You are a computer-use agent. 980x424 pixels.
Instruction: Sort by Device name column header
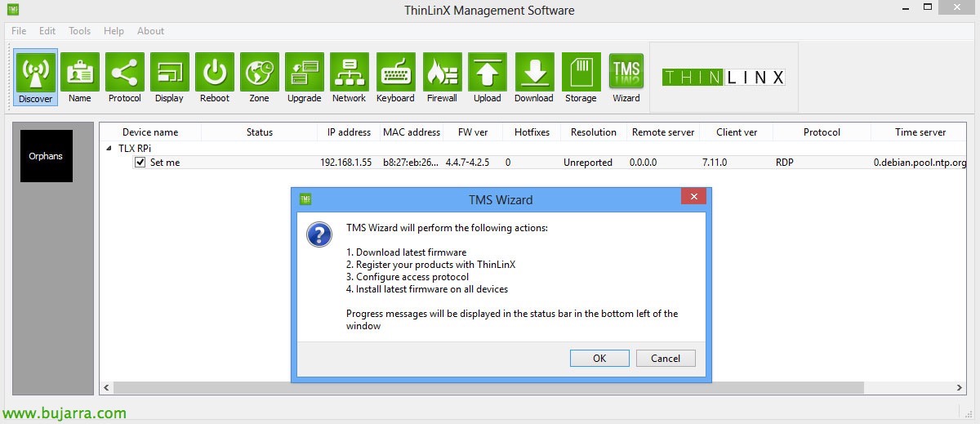pos(150,132)
